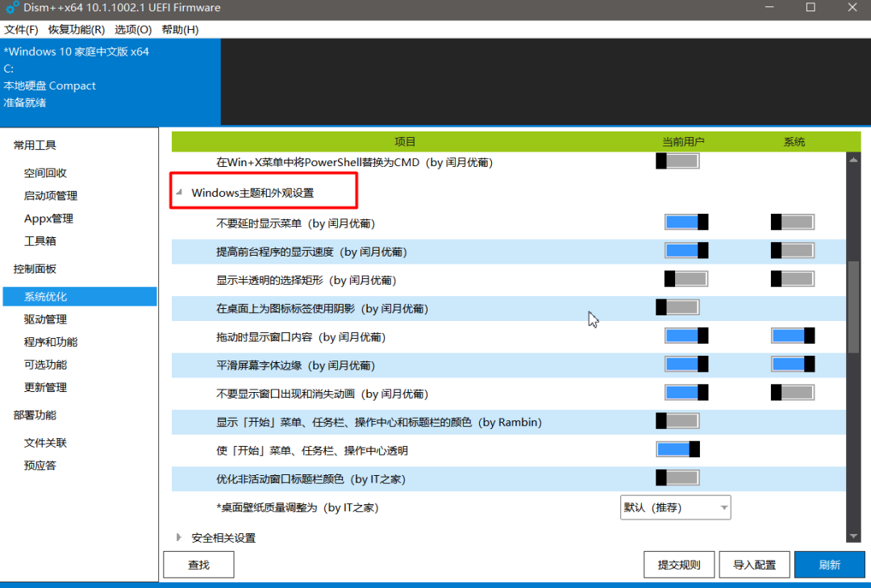The width and height of the screenshot is (871, 588).
Task: Toggle 拖动时显示窗口内容 system switch
Action: point(793,336)
